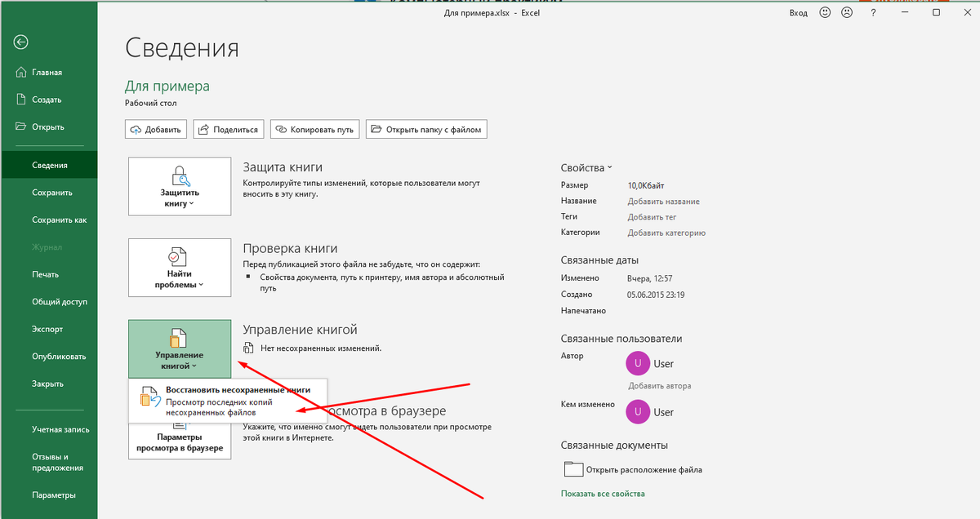This screenshot has width=980, height=519.
Task: Click the restore icon in dropdown menu
Action: [x=149, y=397]
